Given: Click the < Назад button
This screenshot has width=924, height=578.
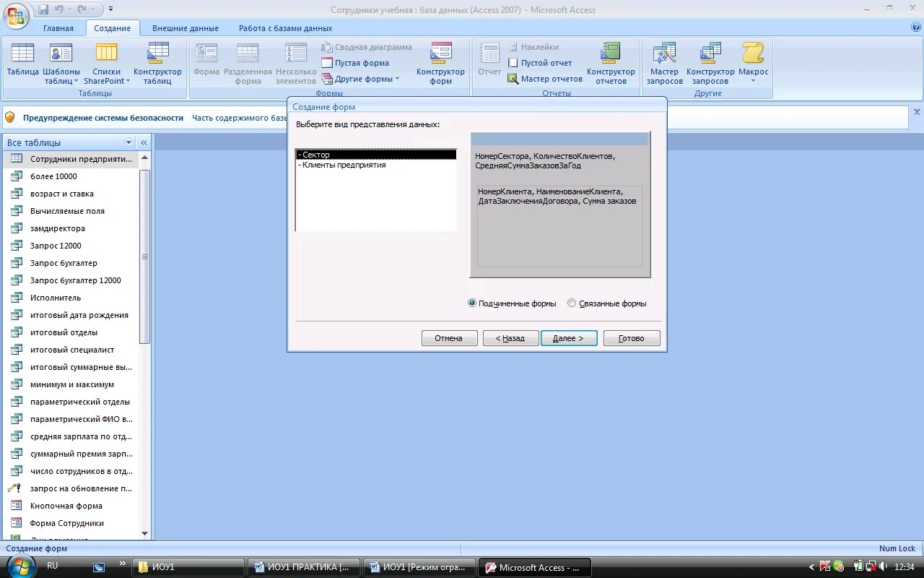Looking at the screenshot, I should pos(510,338).
